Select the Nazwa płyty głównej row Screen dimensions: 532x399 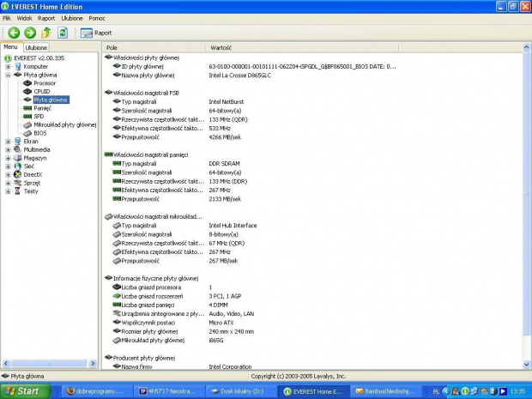pos(192,76)
